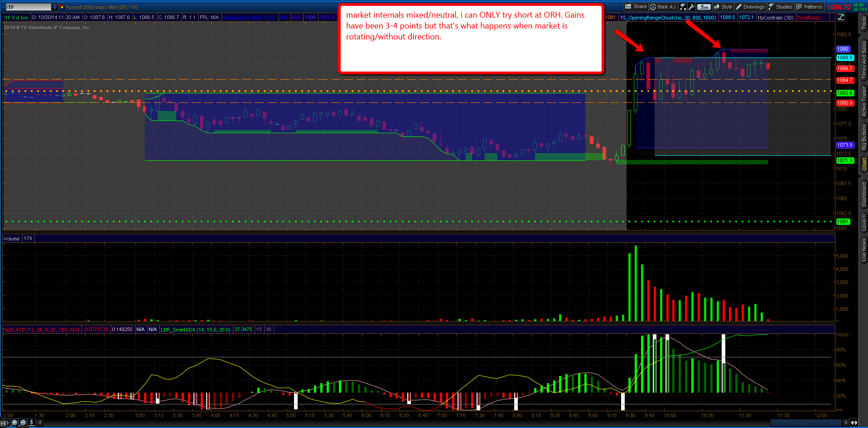
Task: Click the 9:30 time axis label
Action: click(631, 415)
